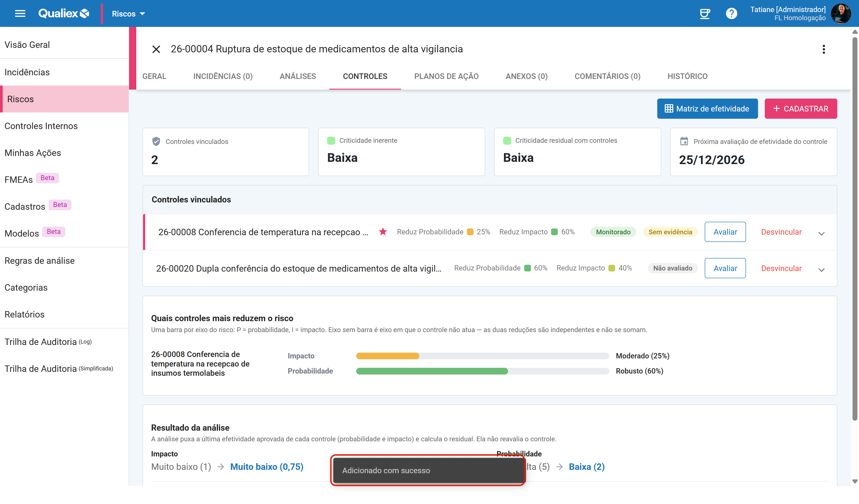Click the shield icon in Controles vinculados card
The width and height of the screenshot is (859, 504).
pos(156,141)
